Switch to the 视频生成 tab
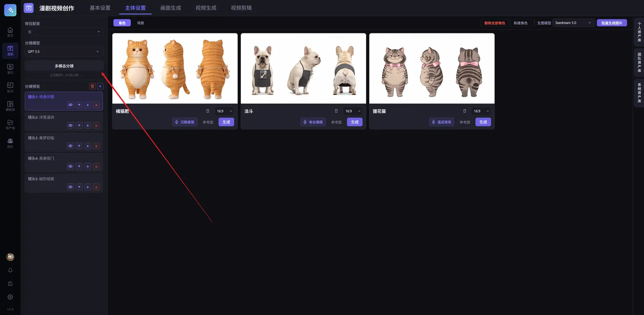644x315 pixels. (x=206, y=8)
